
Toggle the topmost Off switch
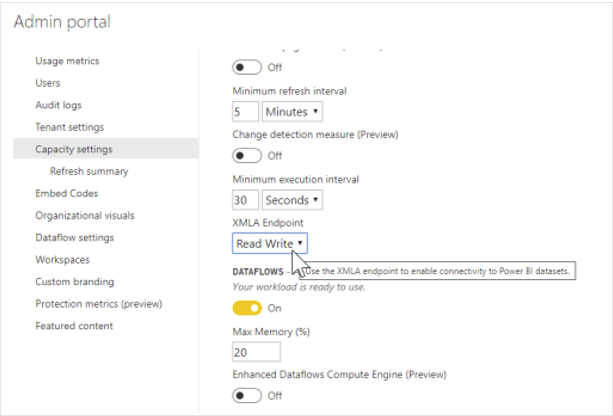click(x=246, y=68)
